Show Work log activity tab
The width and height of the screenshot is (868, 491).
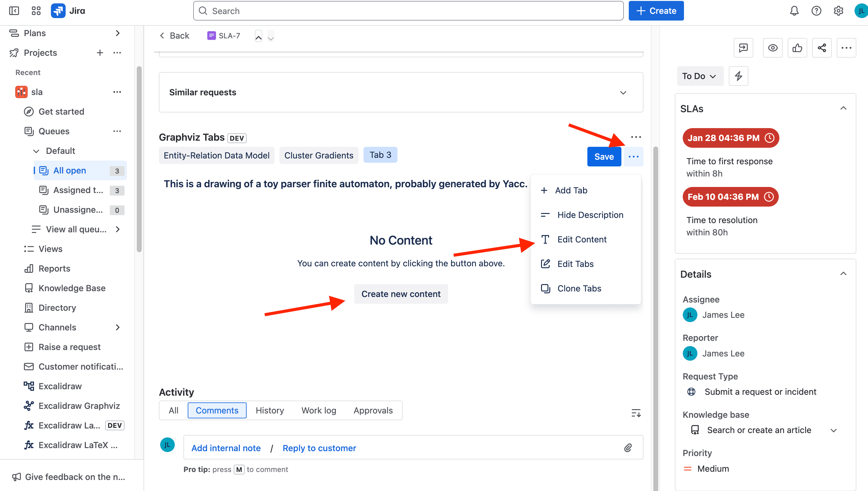point(319,410)
